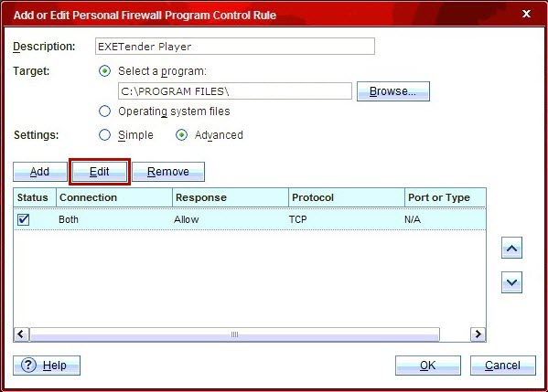548x392 pixels.
Task: Open Help via the question mark icon
Action: (x=28, y=366)
